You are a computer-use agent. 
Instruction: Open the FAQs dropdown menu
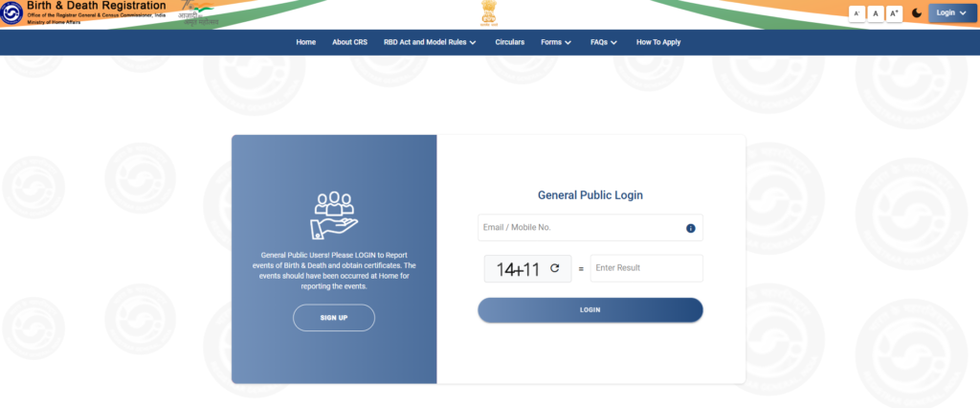pyautogui.click(x=603, y=42)
